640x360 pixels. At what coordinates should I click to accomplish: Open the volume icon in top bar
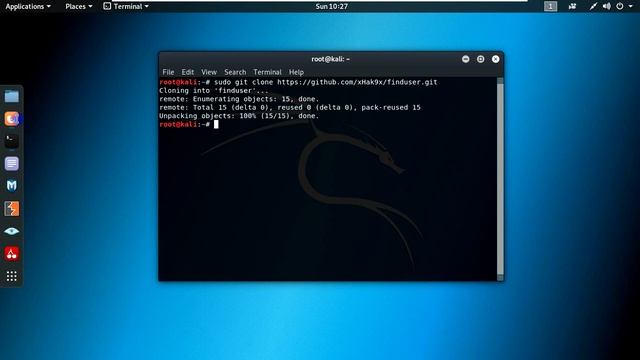[607, 6]
